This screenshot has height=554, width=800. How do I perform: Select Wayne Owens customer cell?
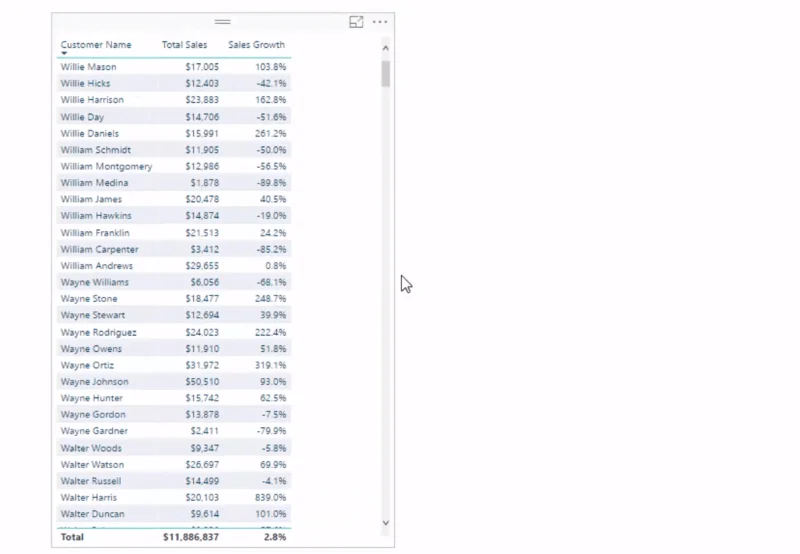tap(91, 348)
